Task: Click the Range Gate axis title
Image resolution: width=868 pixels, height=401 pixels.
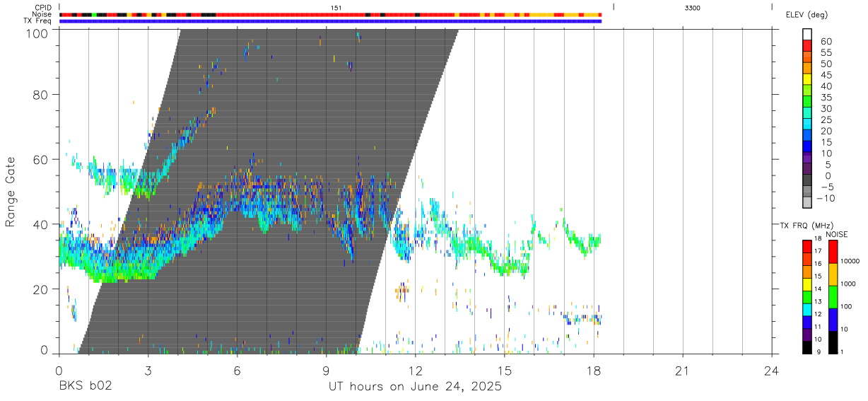Action: click(x=11, y=192)
